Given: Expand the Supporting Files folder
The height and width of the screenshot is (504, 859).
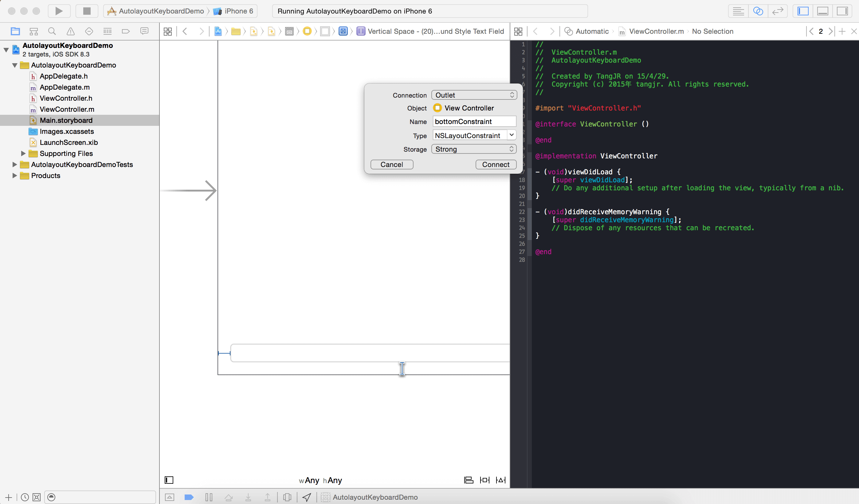Looking at the screenshot, I should click(23, 153).
